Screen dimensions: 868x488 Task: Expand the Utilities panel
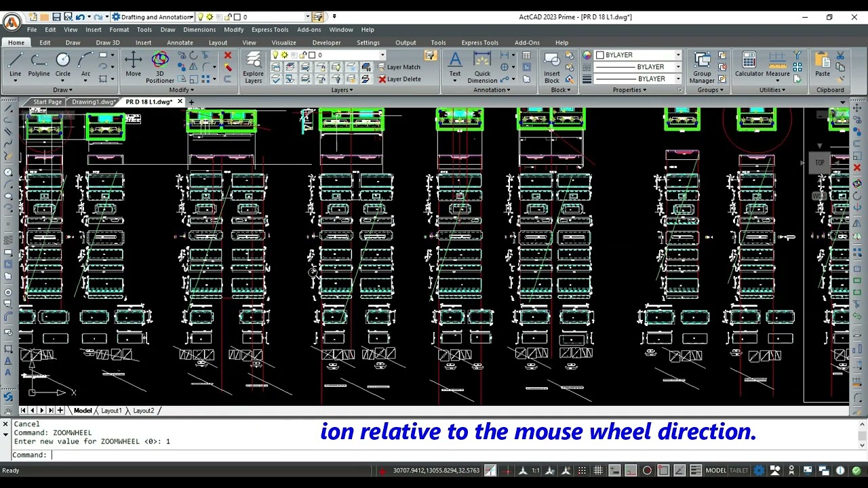tap(772, 89)
